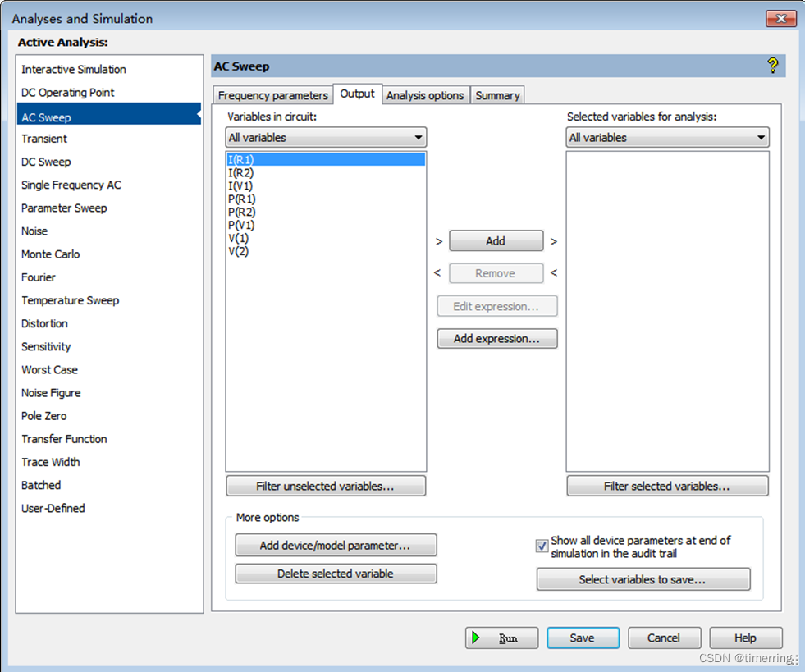
Task: Click the Help button
Action: [745, 638]
